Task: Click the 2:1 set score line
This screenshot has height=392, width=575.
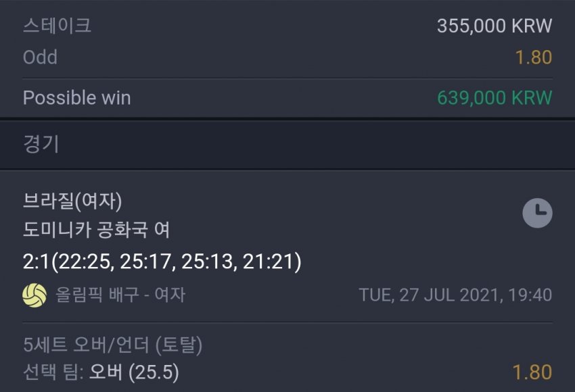Action: [162, 260]
